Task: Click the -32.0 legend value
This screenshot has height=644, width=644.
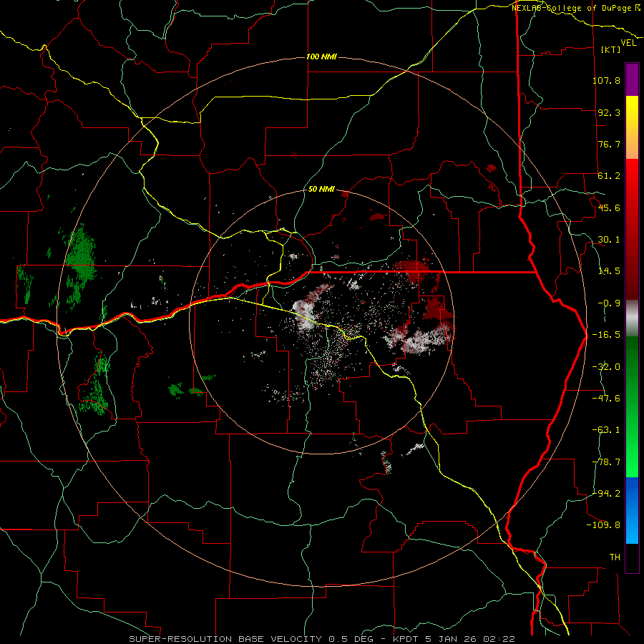Action: tap(606, 367)
